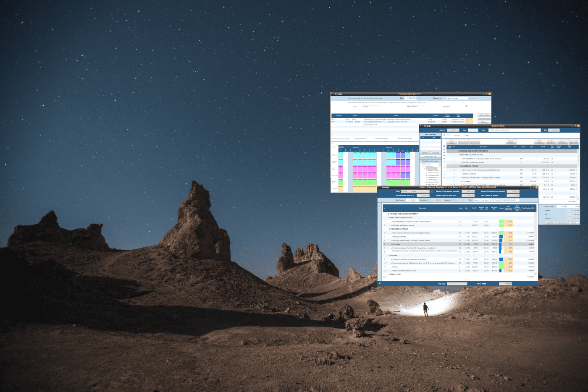Click Titre field in Edition Devis header

coord(514,130)
